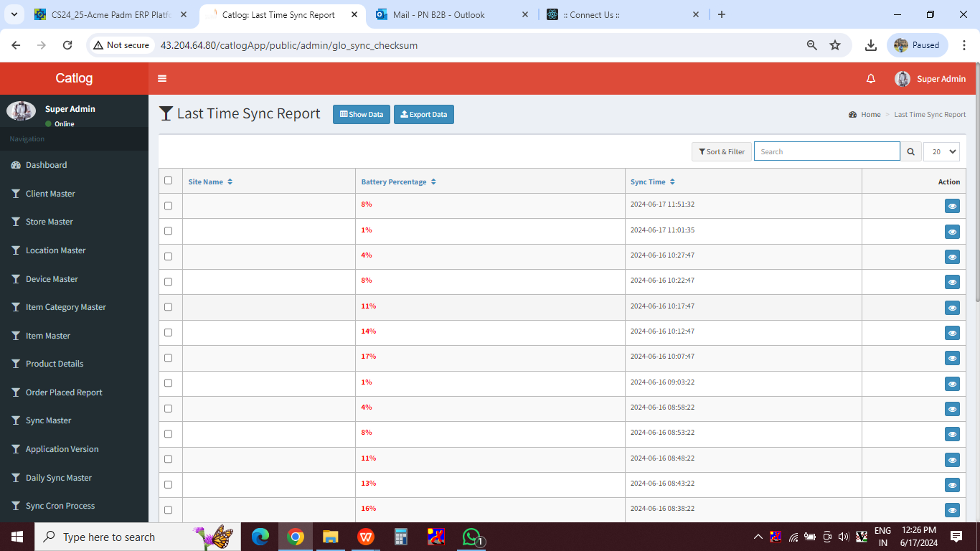Open the Super Admin user menu
Screen dimensions: 980x551
tap(930, 79)
